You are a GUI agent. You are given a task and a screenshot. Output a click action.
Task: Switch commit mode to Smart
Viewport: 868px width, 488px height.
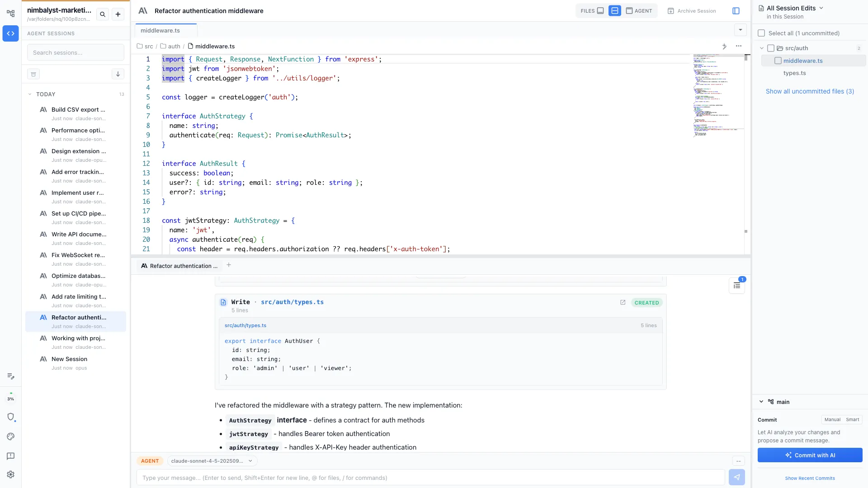pos(853,419)
